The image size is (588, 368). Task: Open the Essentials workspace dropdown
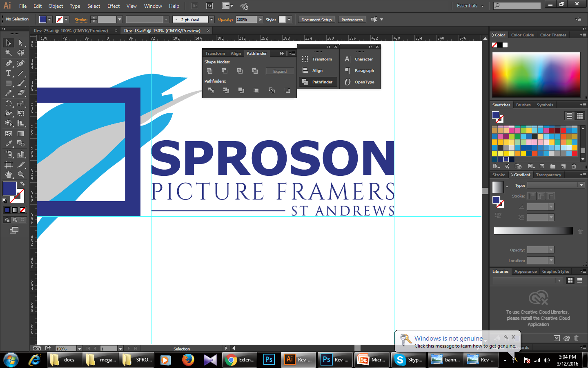470,6
